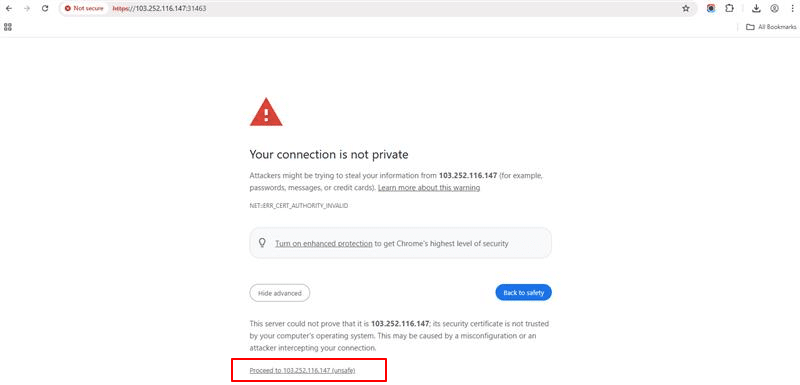
Task: Go back using the browser back arrow
Action: click(x=9, y=9)
